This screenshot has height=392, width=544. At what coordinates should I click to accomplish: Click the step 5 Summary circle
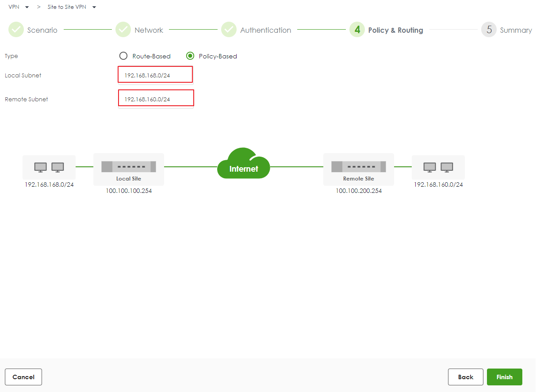click(x=489, y=30)
